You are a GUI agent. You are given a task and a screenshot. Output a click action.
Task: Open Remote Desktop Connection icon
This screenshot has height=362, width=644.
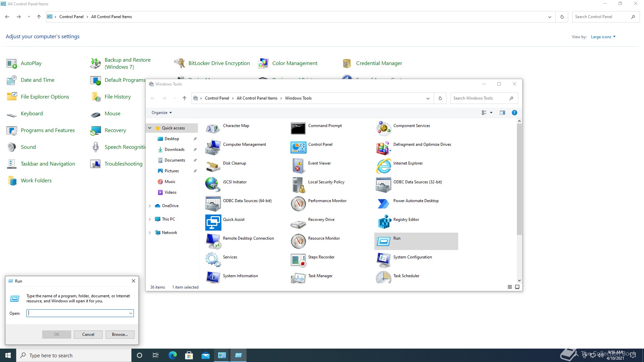point(213,241)
